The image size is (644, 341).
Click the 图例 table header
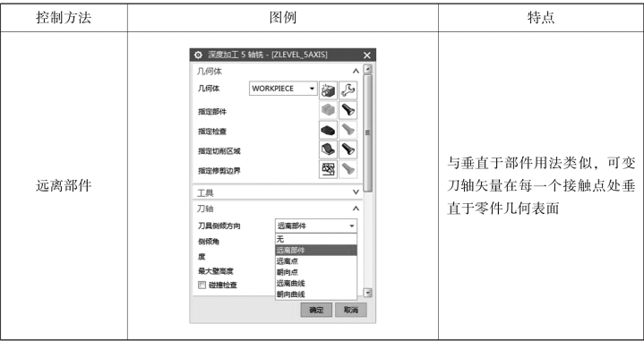click(282, 18)
